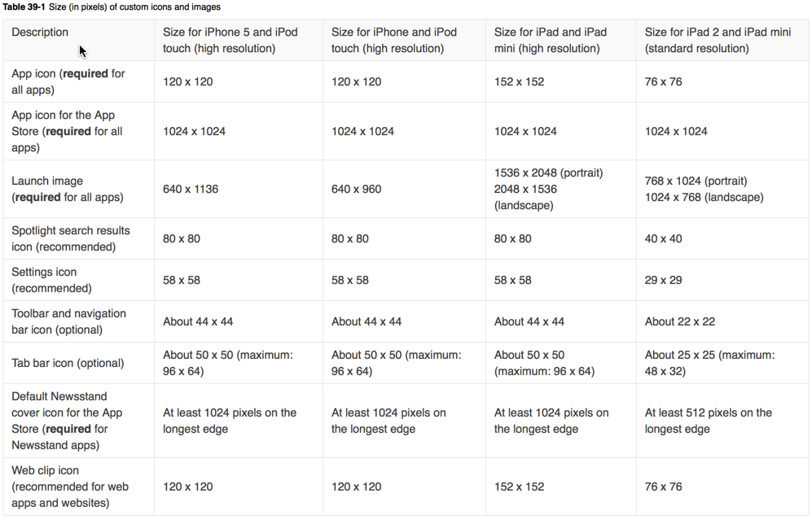The height and width of the screenshot is (520, 812).
Task: Click the "Toolbar and navigation bar icon" cell
Action: (69, 321)
